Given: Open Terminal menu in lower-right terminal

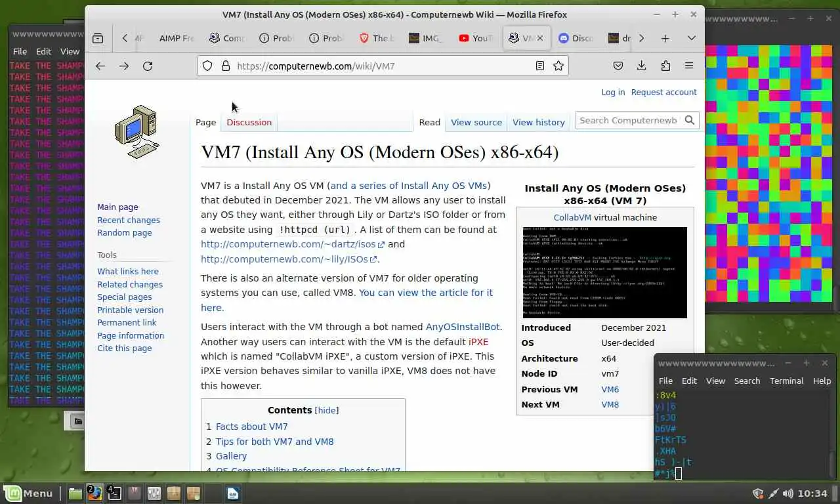Looking at the screenshot, I should point(786,381).
